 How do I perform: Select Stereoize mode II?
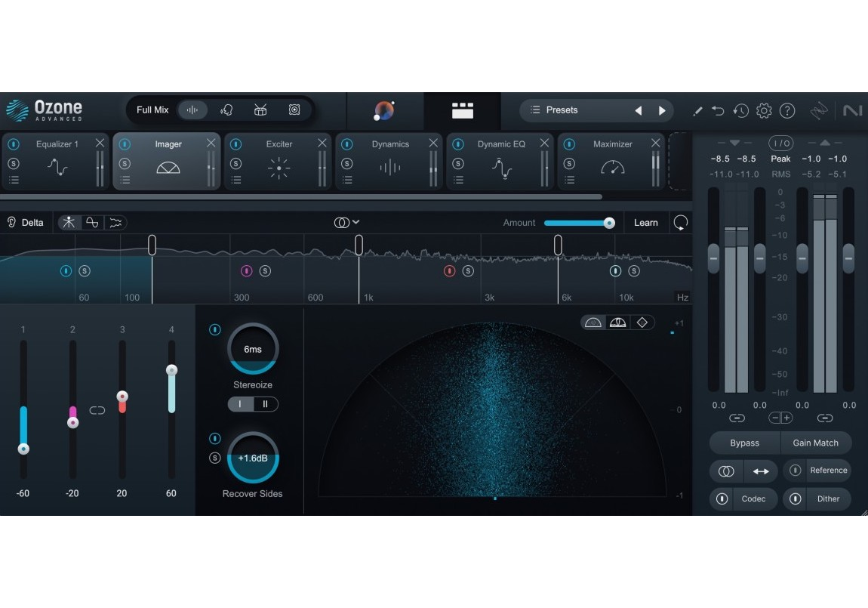265,404
